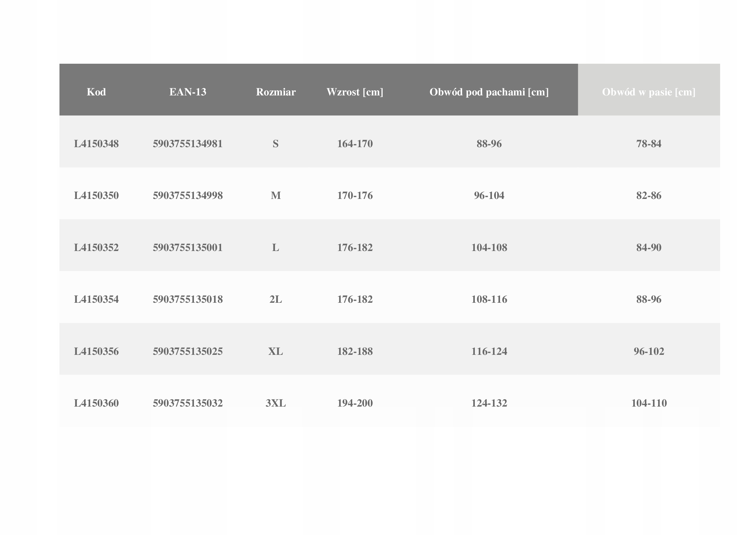Image resolution: width=756 pixels, height=535 pixels.
Task: Click EAN number 5903755135025
Action: point(188,352)
